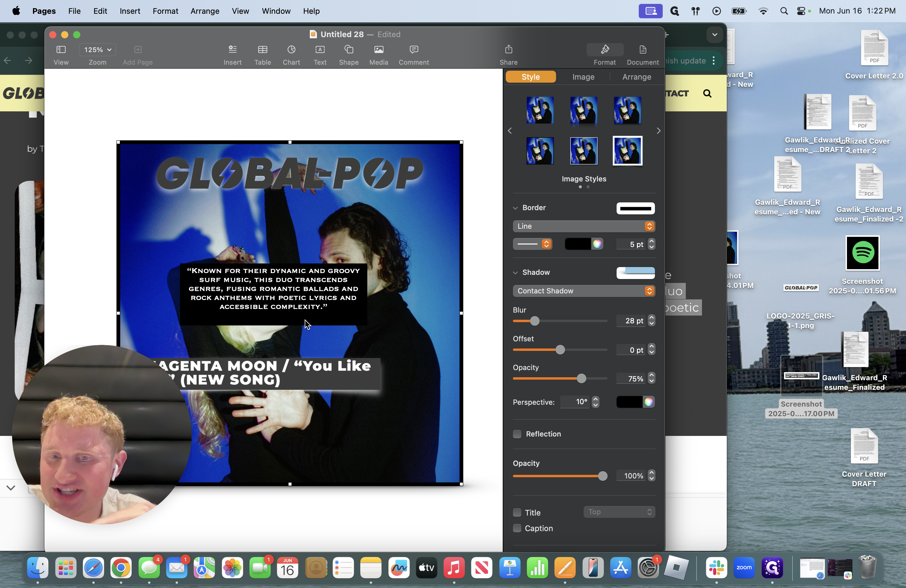This screenshot has height=588, width=906.
Task: Increase the Perspective angle stepper
Action: pyautogui.click(x=595, y=399)
